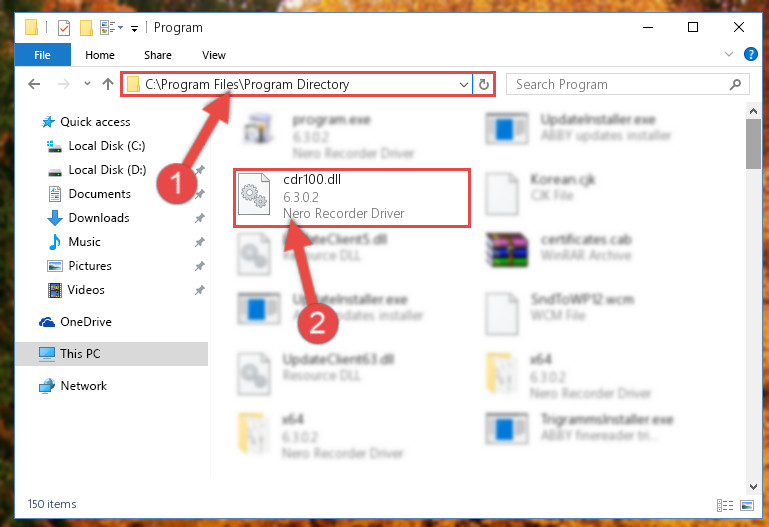Select the SndToWP12.wcm file
This screenshot has height=527, width=769.
(559, 313)
